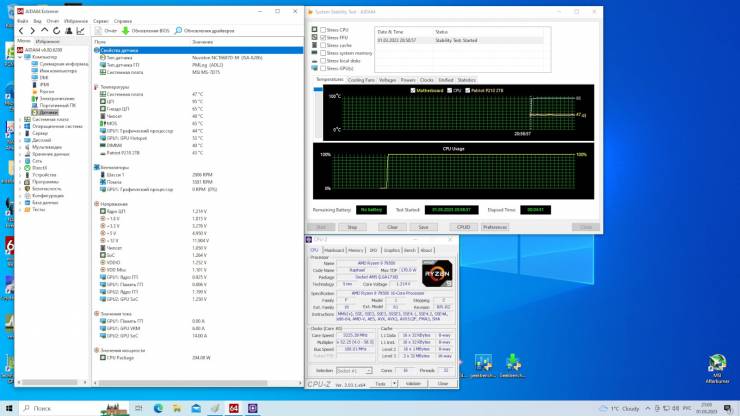
Task: Enable Stress cache checkbox
Action: click(323, 45)
